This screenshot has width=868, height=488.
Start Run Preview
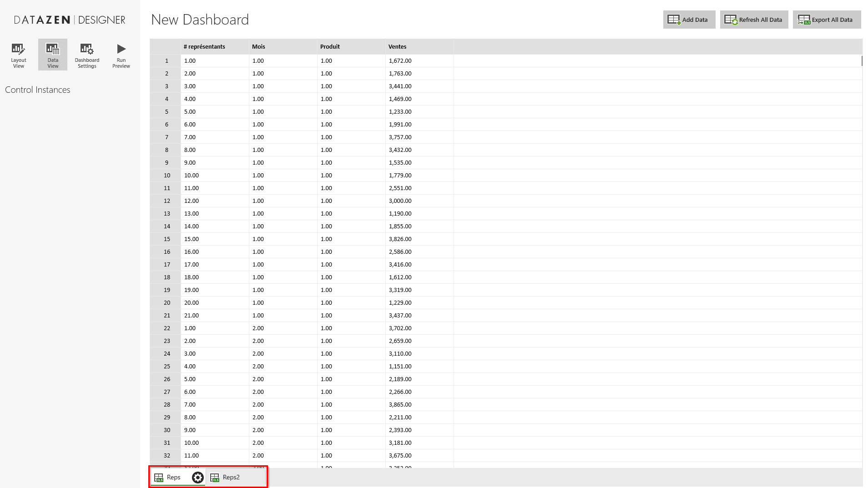coord(121,55)
